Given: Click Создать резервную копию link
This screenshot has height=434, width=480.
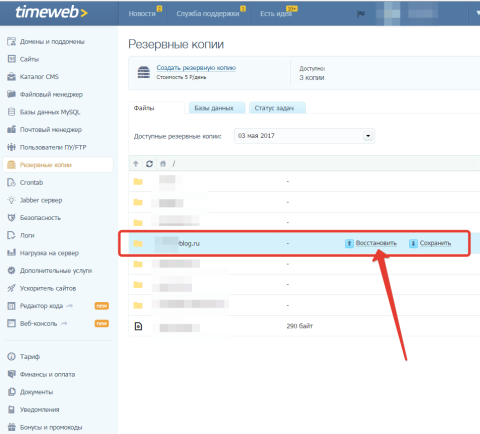Looking at the screenshot, I should coord(196,68).
